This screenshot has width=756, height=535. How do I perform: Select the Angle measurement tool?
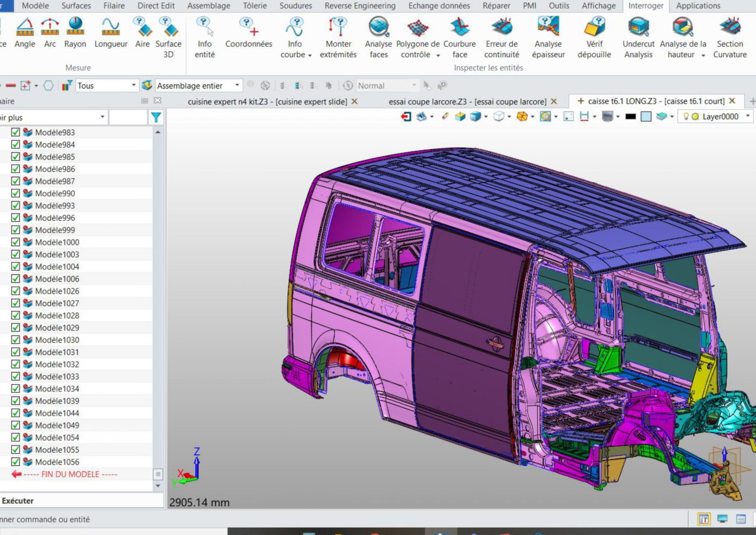point(25,33)
